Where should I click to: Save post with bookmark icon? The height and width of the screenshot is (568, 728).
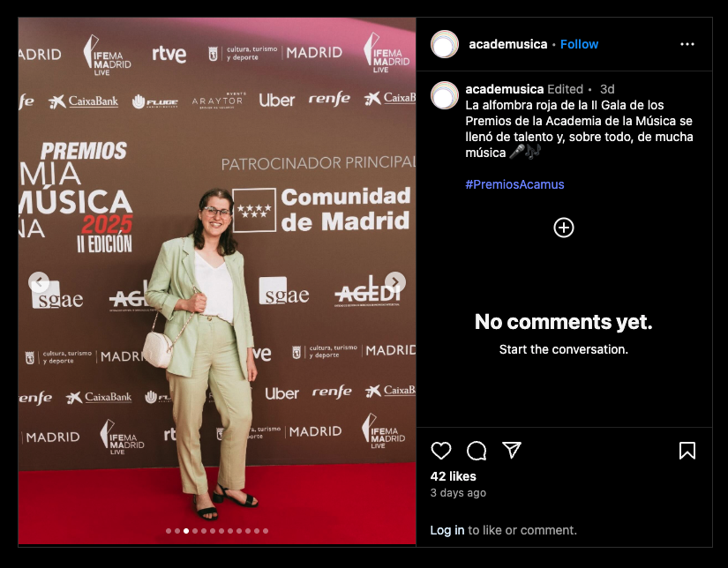[687, 451]
